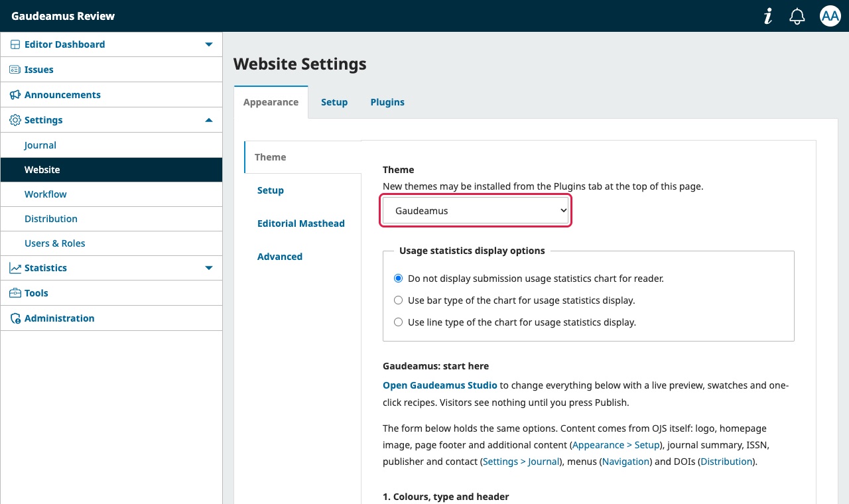
Task: Open Journal settings in sidebar
Action: 111,145
